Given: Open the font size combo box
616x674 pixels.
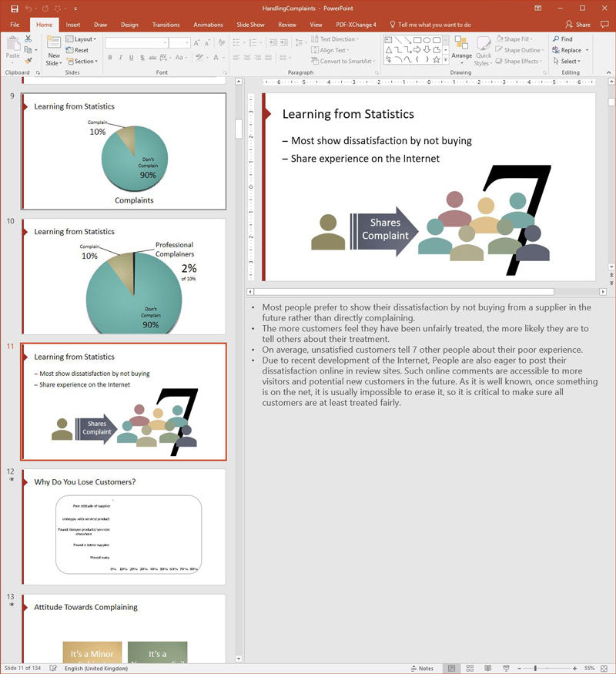Looking at the screenshot, I should (179, 43).
